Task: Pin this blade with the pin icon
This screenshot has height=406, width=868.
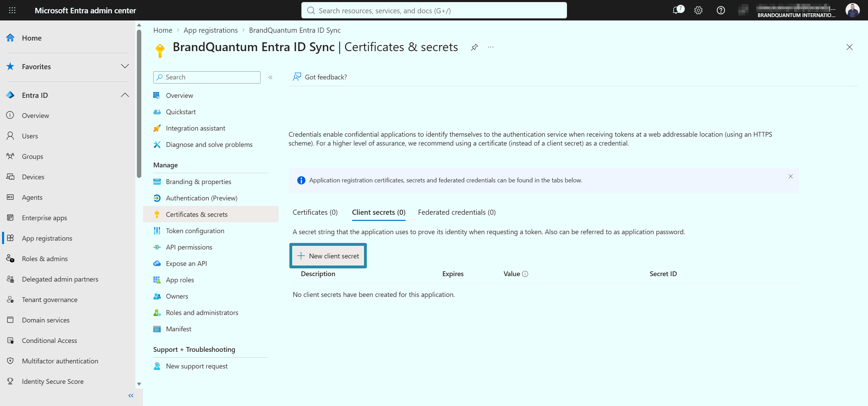Action: [474, 47]
